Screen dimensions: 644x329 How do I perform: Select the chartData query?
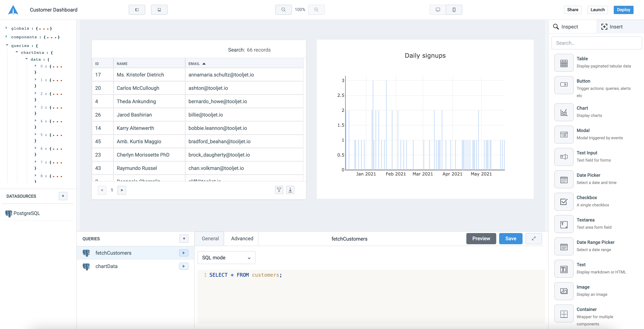point(136,266)
